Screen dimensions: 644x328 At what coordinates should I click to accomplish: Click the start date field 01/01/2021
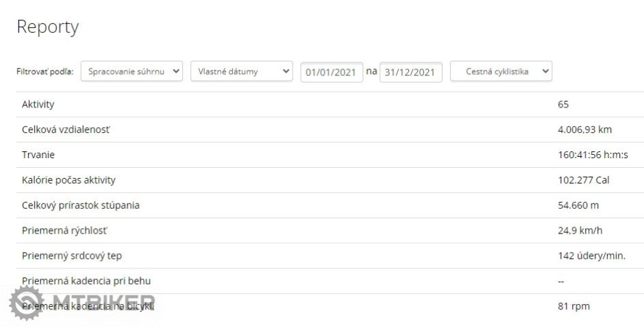(332, 72)
